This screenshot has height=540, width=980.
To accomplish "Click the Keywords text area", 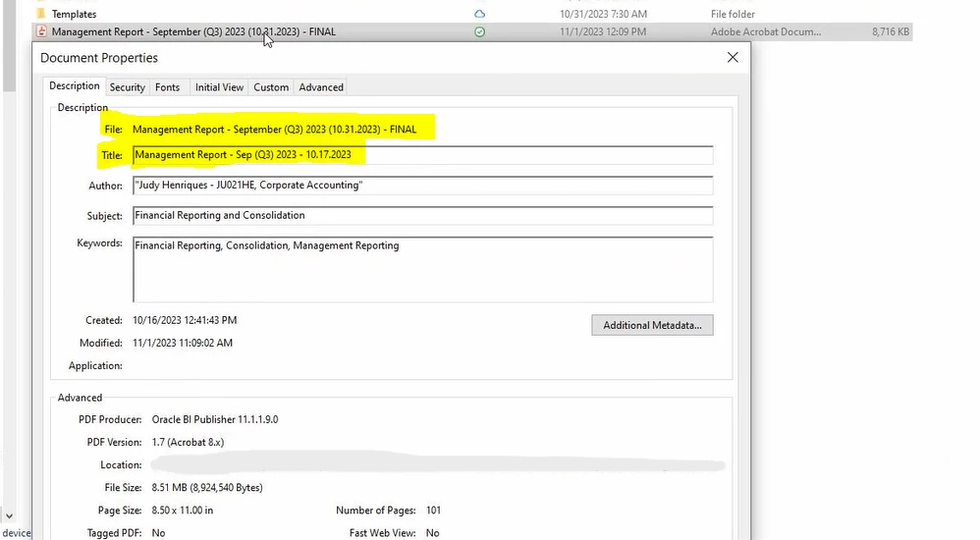I will click(422, 269).
